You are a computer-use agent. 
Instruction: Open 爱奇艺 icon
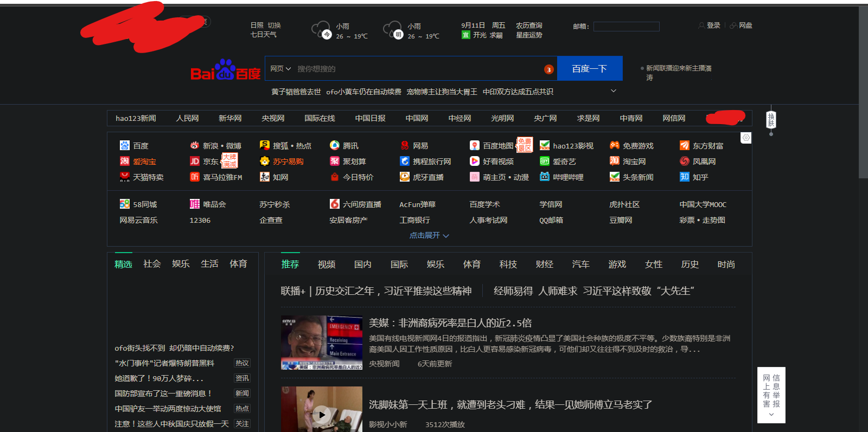tap(545, 161)
